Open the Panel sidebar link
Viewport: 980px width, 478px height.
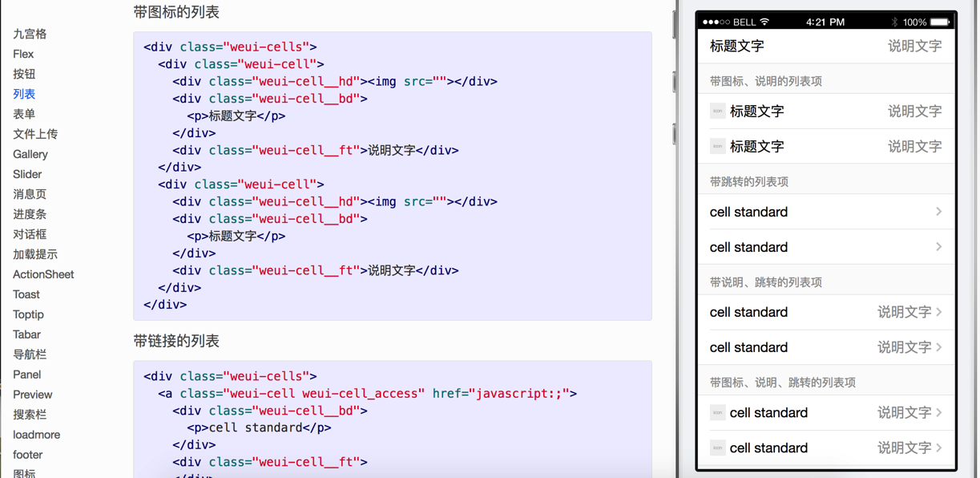pos(26,375)
